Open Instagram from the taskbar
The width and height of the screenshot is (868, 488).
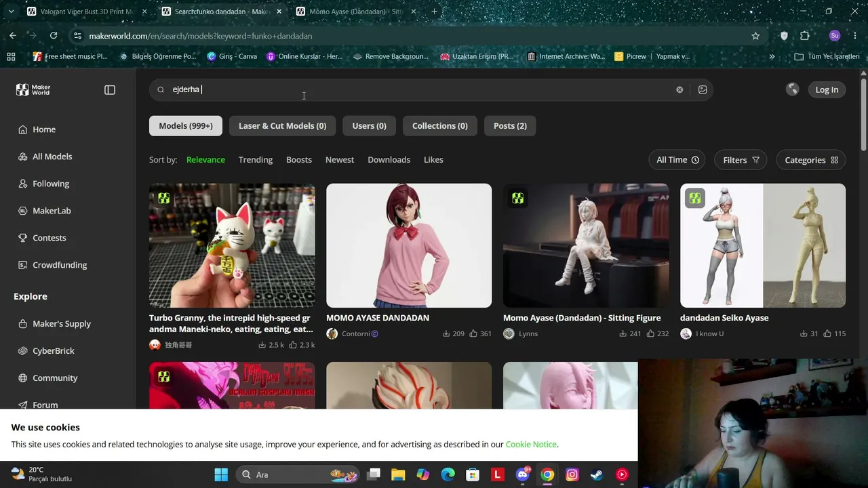pos(572,474)
